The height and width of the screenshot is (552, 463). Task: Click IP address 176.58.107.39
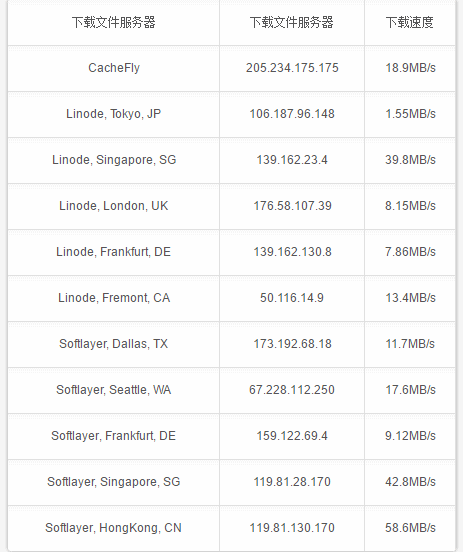[292, 206]
